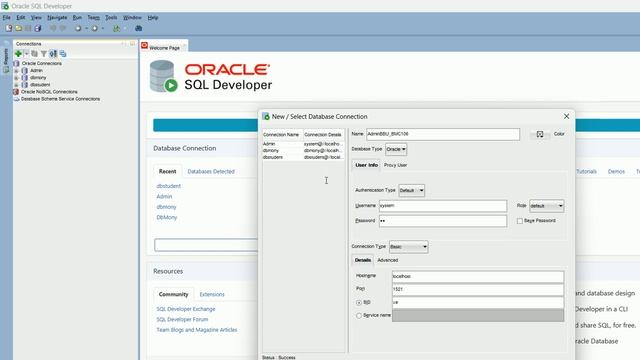The image size is (640, 360).
Task: Open SQL Developer Exchange link
Action: point(186,309)
